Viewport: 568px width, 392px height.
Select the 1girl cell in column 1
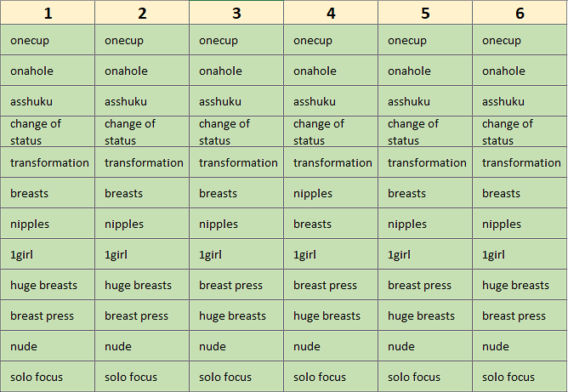point(48,254)
